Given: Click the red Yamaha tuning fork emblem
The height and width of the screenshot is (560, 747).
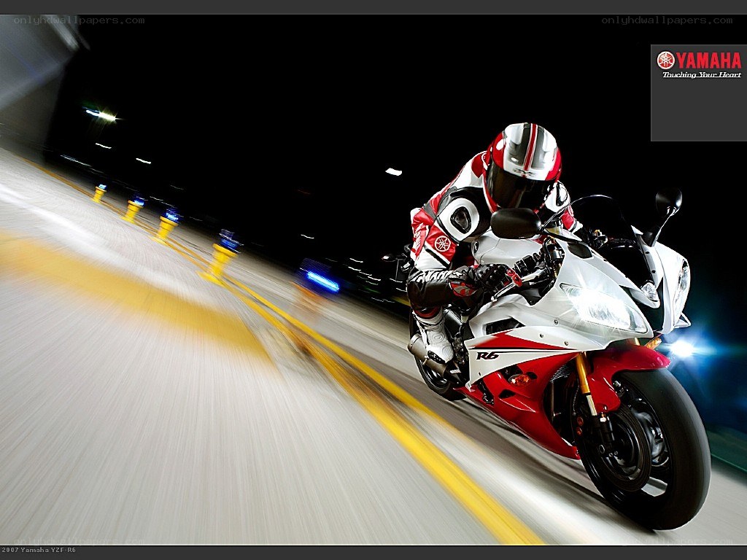Looking at the screenshot, I should coord(665,61).
